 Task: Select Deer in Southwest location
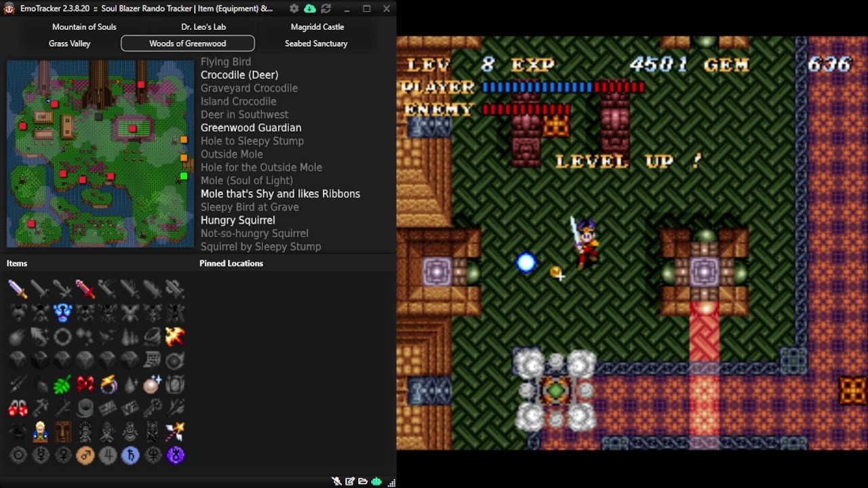coord(244,115)
